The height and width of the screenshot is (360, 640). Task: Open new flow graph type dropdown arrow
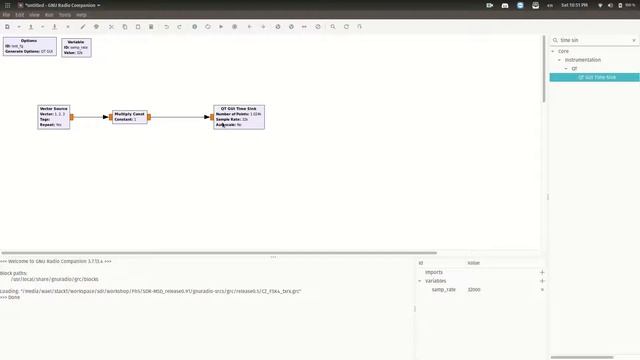tap(19, 27)
